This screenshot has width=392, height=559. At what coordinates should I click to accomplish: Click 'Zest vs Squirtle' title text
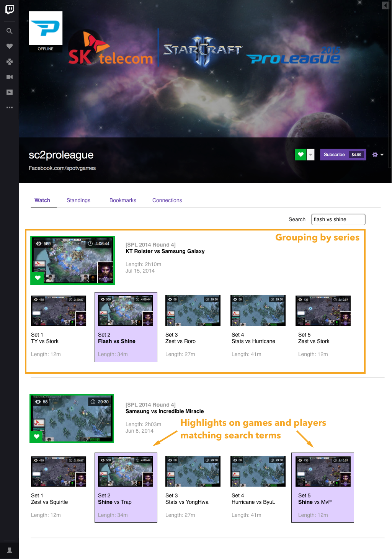pyautogui.click(x=49, y=502)
